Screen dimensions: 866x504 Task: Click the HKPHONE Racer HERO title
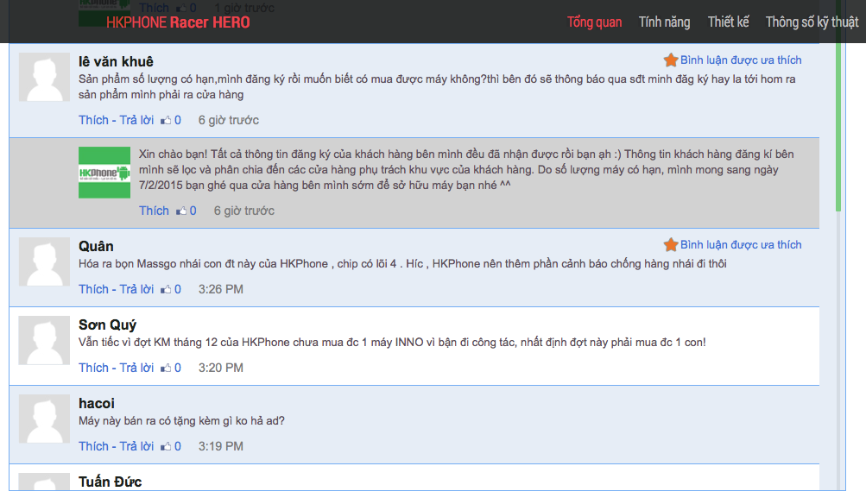[178, 22]
